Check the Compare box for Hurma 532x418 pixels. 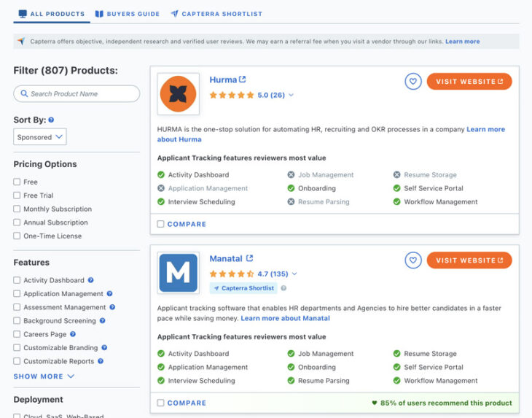[x=161, y=224]
